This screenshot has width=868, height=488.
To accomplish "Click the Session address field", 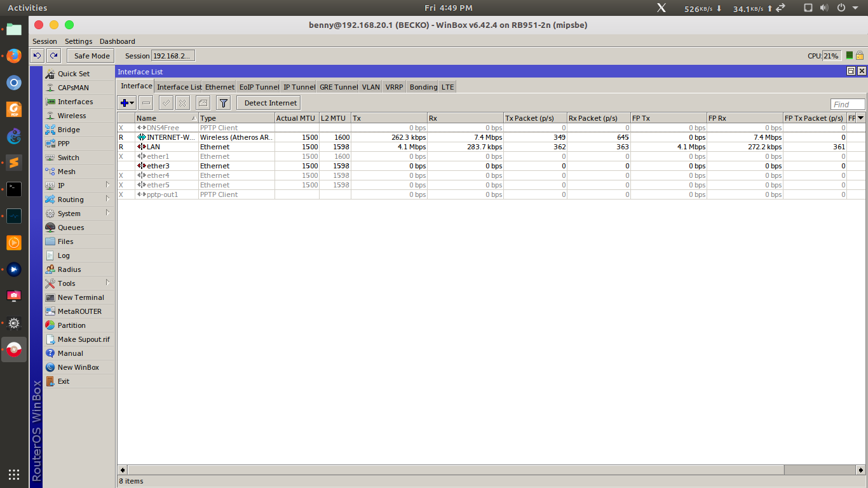I will click(x=173, y=56).
